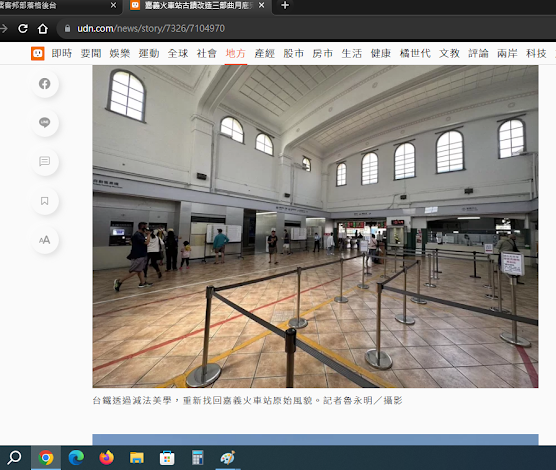Image resolution: width=556 pixels, height=470 pixels.
Task: Open the 評論 section
Action: (x=479, y=54)
